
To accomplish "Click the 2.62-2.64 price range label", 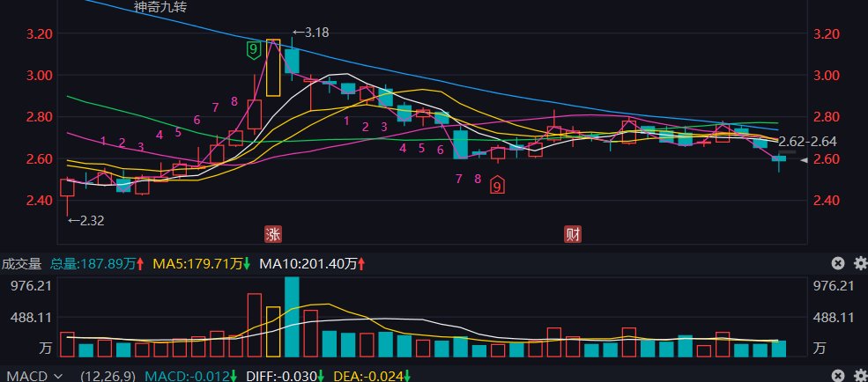I will coord(807,142).
